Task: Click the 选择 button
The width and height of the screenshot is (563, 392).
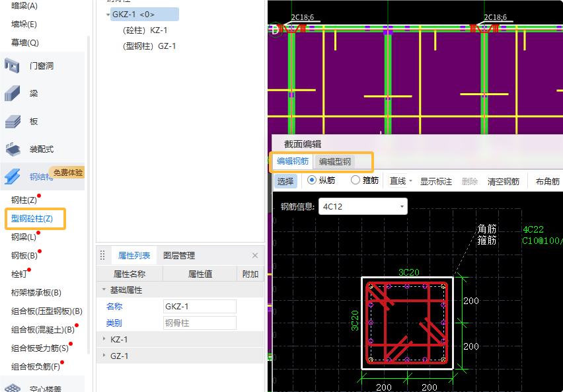Action: (x=285, y=181)
